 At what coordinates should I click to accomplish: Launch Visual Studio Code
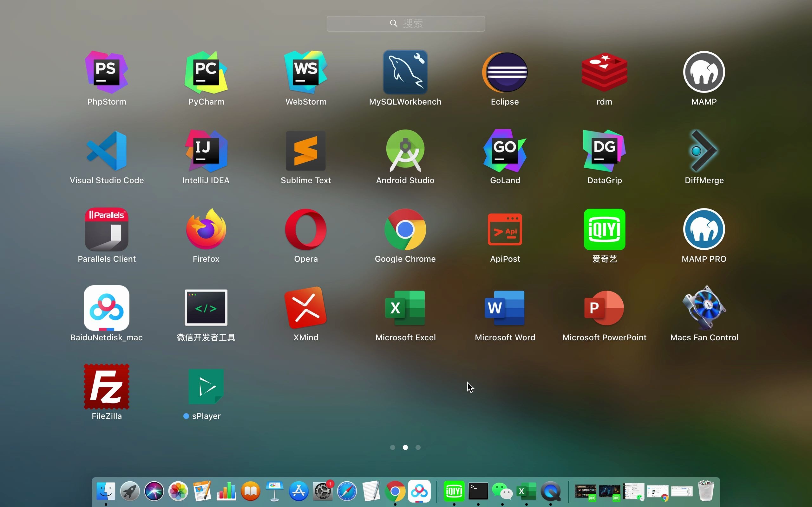tap(106, 151)
